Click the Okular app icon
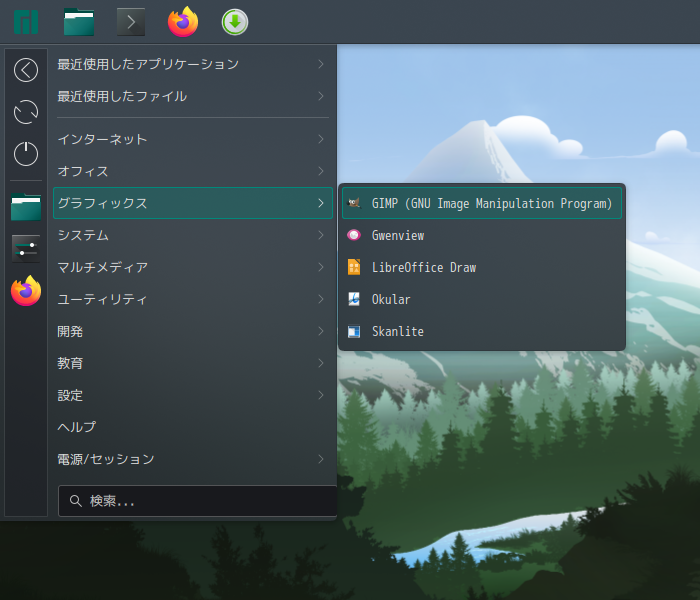Viewport: 700px width, 600px height. pyautogui.click(x=354, y=299)
